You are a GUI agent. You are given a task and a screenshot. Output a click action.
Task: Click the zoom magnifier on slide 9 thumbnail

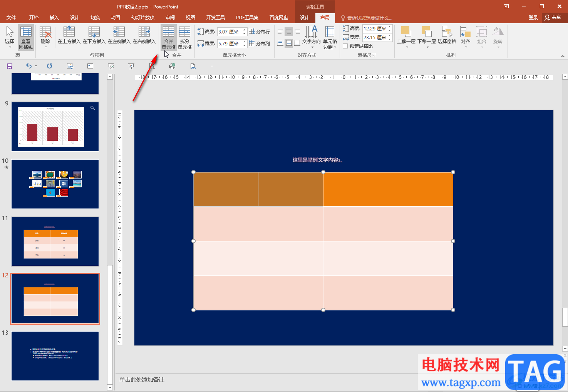(92, 108)
